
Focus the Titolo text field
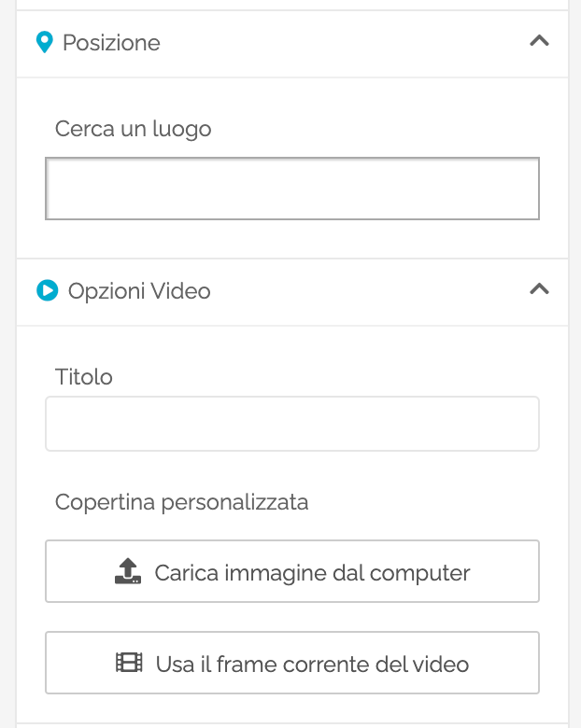(x=291, y=424)
